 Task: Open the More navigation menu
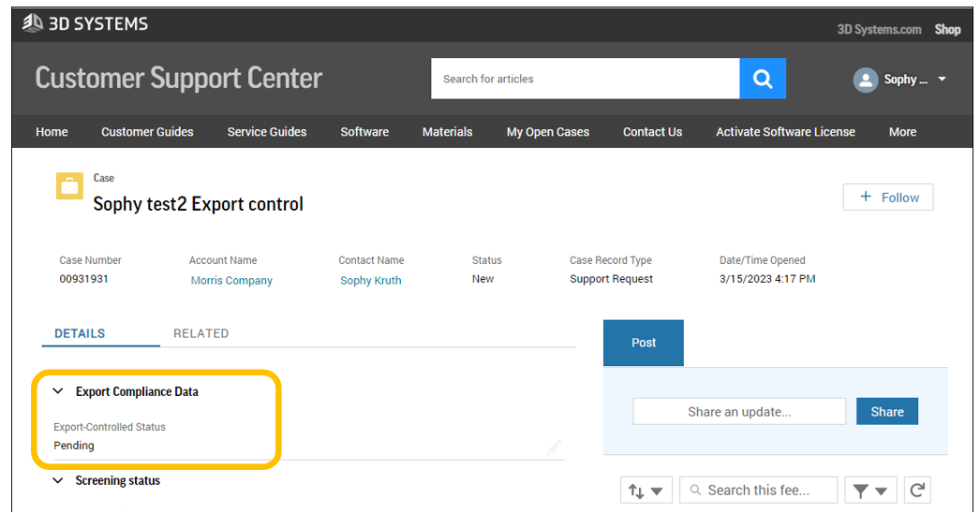coord(902,132)
